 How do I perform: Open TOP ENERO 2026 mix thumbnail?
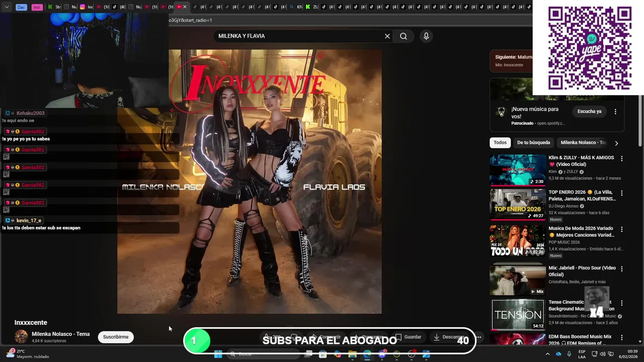coord(518,205)
